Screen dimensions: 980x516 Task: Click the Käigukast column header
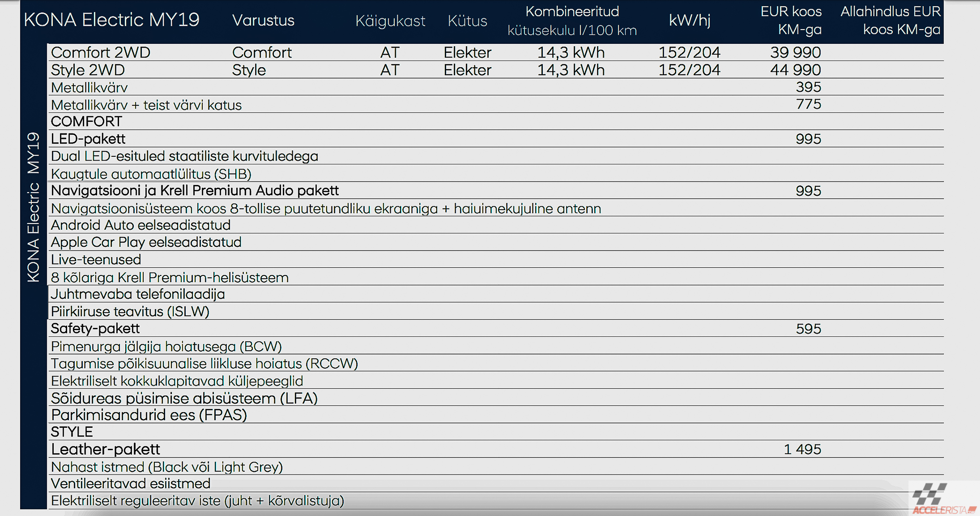pyautogui.click(x=390, y=21)
